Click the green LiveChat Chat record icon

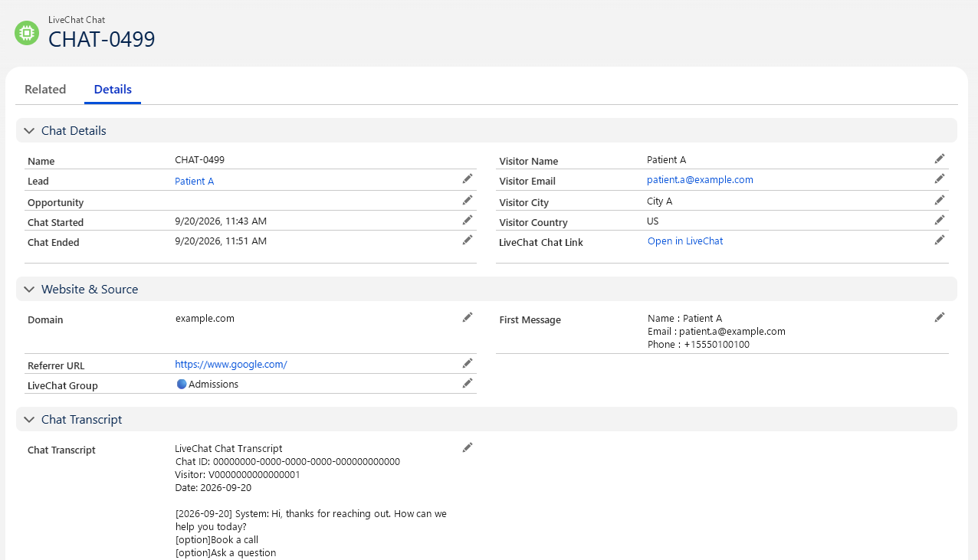coord(27,33)
